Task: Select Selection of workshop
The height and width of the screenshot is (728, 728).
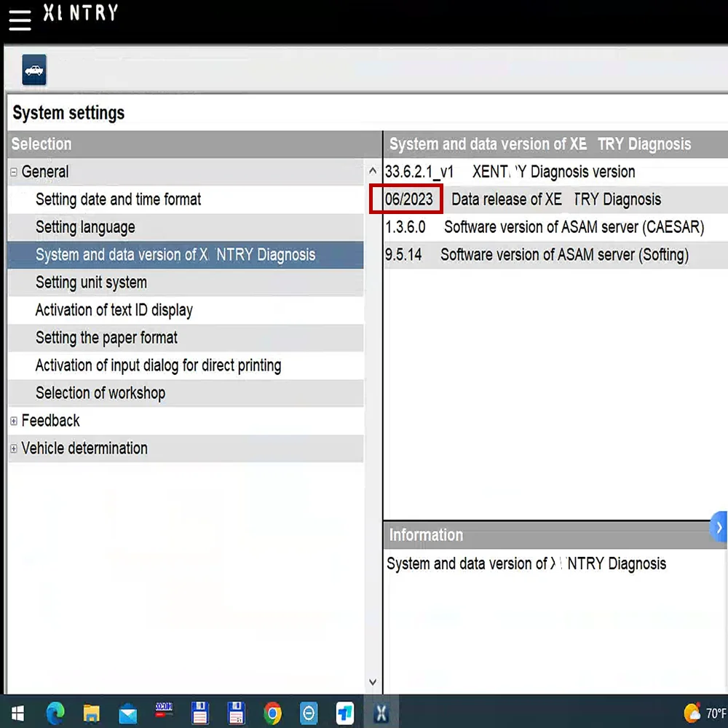Action: pos(186,393)
